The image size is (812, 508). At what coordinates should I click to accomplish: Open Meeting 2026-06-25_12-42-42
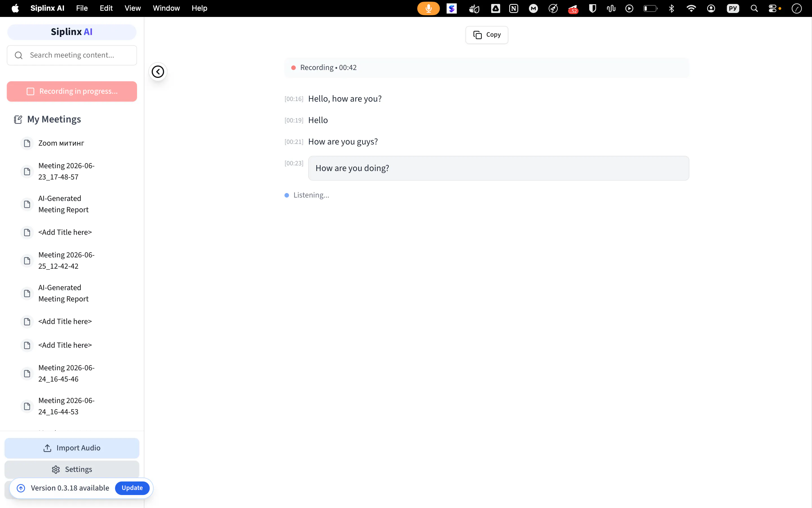pos(67,260)
